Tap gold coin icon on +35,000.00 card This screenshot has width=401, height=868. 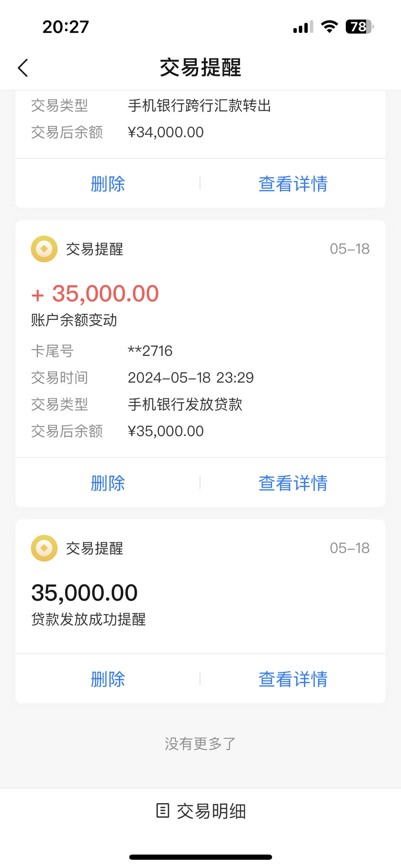click(x=44, y=249)
